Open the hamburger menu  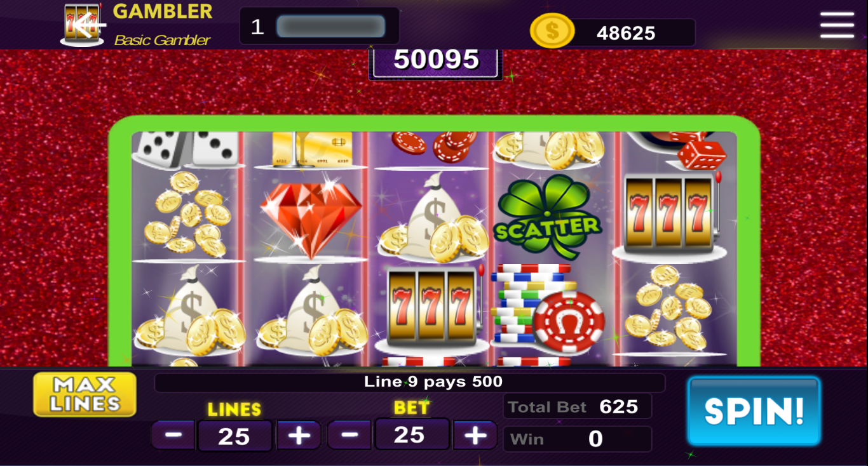pos(837,25)
